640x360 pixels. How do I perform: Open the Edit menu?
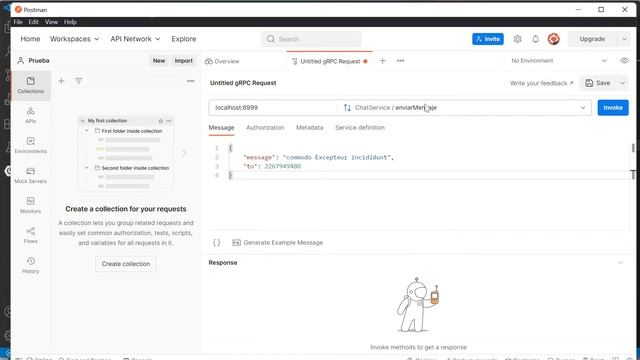(33, 22)
